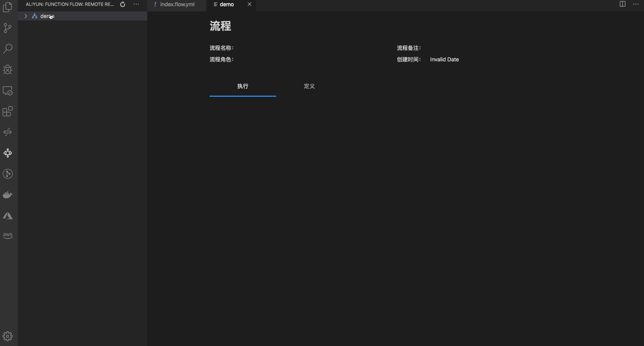Screen dimensions: 644x346
Task: Open the Manage settings gear
Action: coord(8,336)
